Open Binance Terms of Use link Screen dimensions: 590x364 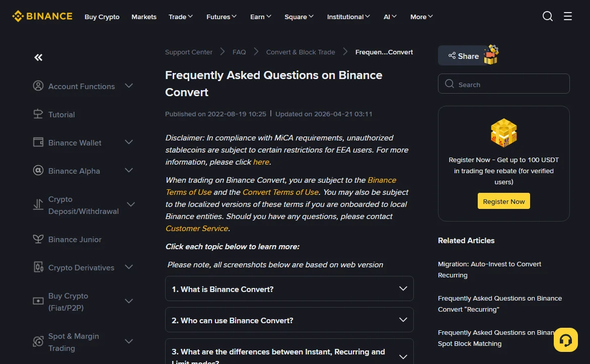(x=281, y=186)
